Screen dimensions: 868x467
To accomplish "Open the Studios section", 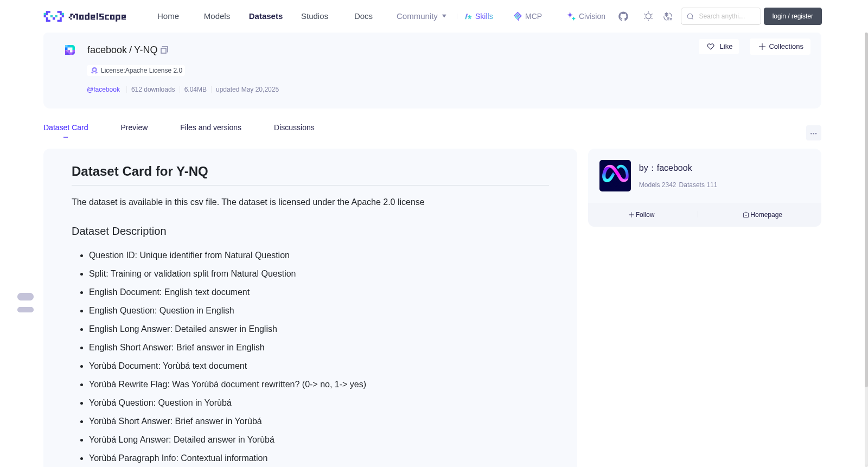I will [x=315, y=16].
